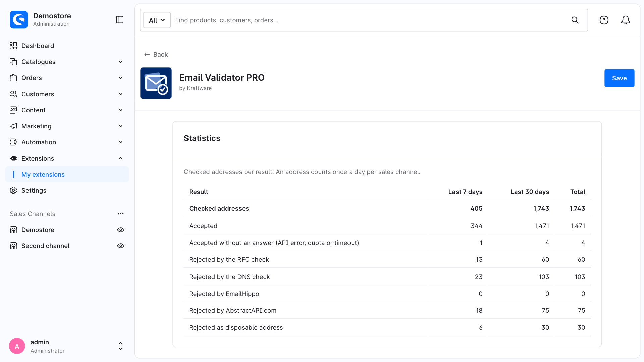Click the Checked addresses row label
The height and width of the screenshot is (362, 644).
tap(219, 208)
